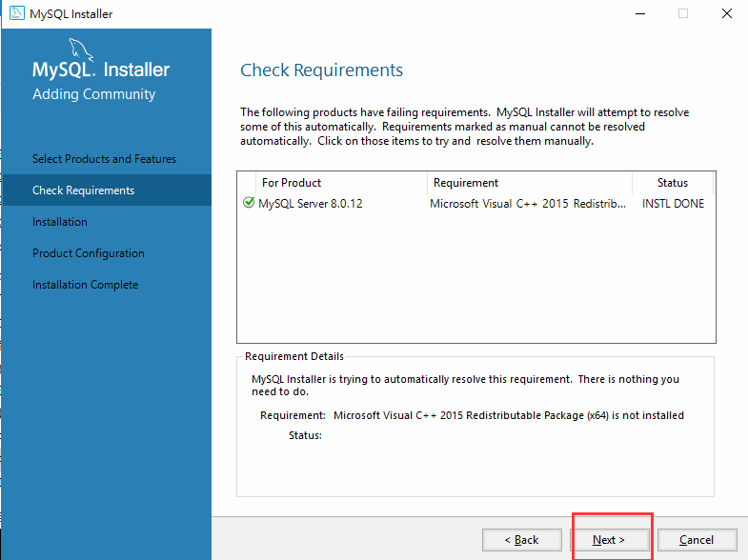This screenshot has height=560, width=748.
Task: Click MySQL Installer icon in title bar
Action: pyautogui.click(x=17, y=13)
